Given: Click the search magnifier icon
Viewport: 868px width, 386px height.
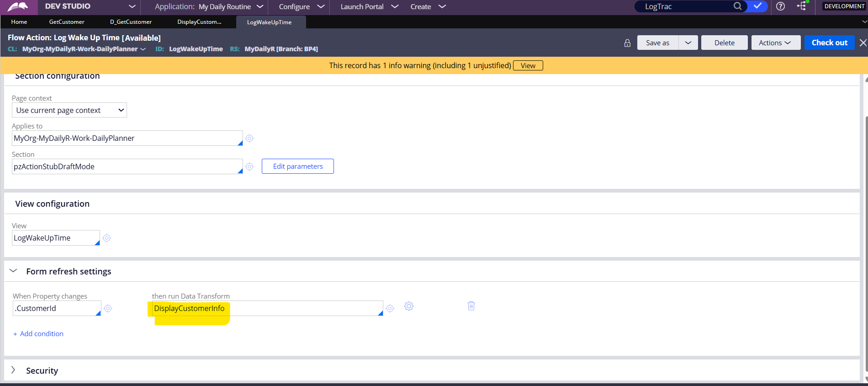Looking at the screenshot, I should [737, 6].
